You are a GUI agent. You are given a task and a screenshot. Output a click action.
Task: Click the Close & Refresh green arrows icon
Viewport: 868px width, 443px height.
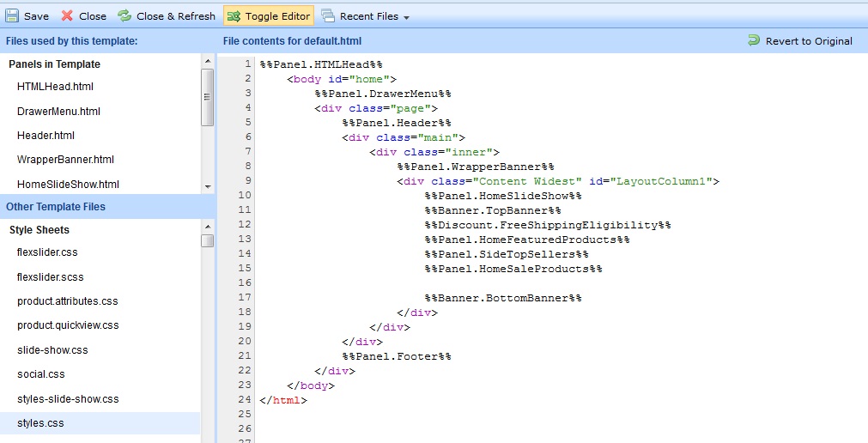(x=124, y=15)
